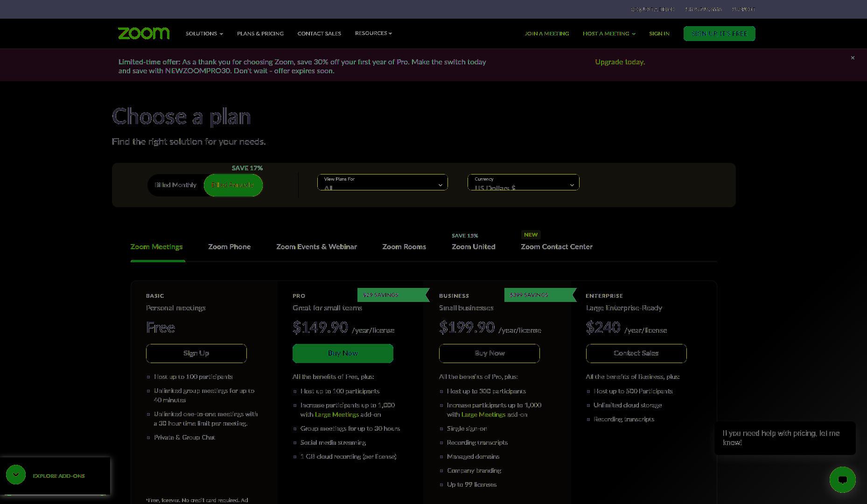Open Plans & Pricing page
The width and height of the screenshot is (867, 504).
coord(260,34)
